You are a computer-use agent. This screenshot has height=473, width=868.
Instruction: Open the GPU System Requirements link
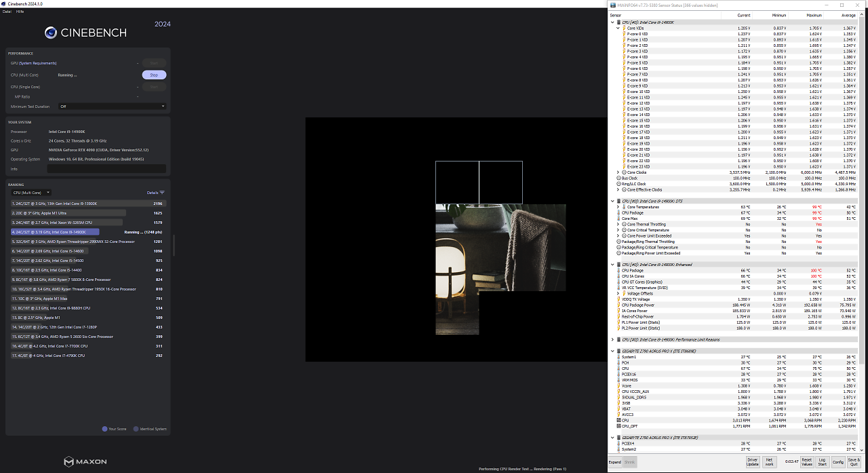pos(37,63)
